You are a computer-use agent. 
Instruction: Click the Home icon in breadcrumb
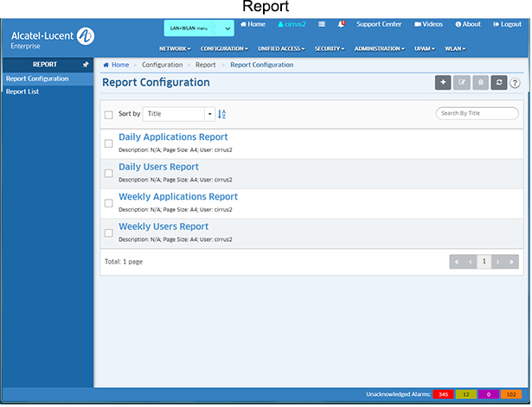(x=106, y=65)
